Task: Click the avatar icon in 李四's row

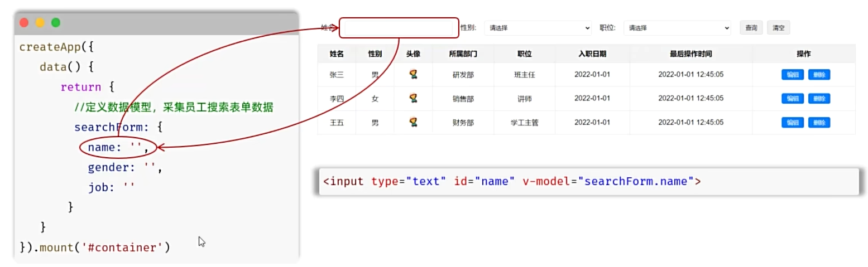Action: [414, 98]
